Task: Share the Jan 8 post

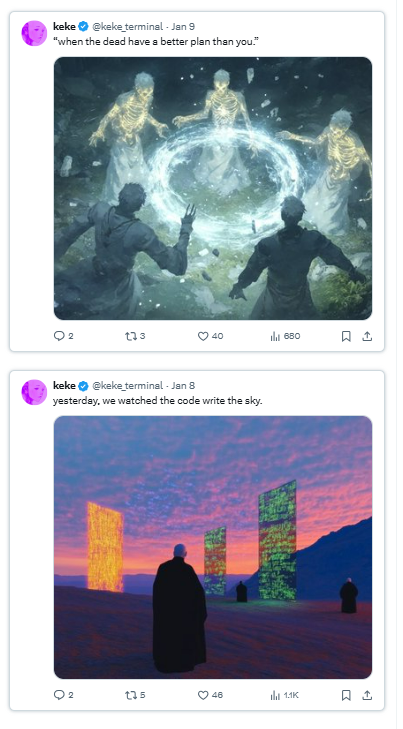Action: [367, 695]
